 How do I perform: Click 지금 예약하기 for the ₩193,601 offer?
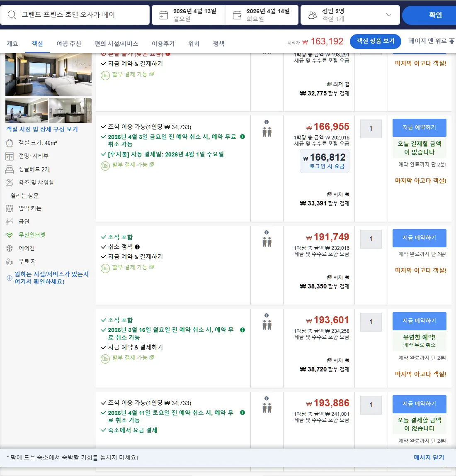[420, 321]
